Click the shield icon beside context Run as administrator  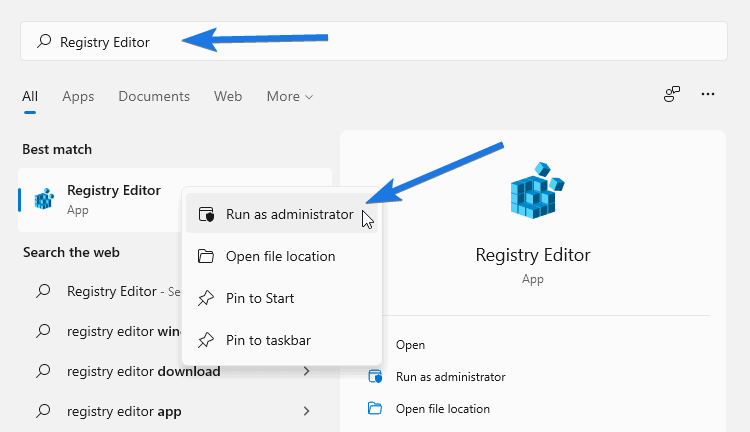click(x=206, y=214)
